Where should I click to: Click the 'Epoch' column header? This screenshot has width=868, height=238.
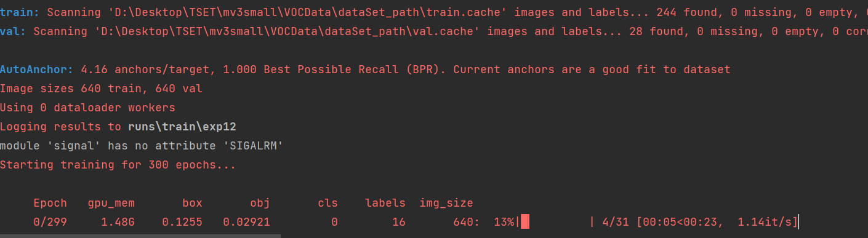(x=50, y=203)
